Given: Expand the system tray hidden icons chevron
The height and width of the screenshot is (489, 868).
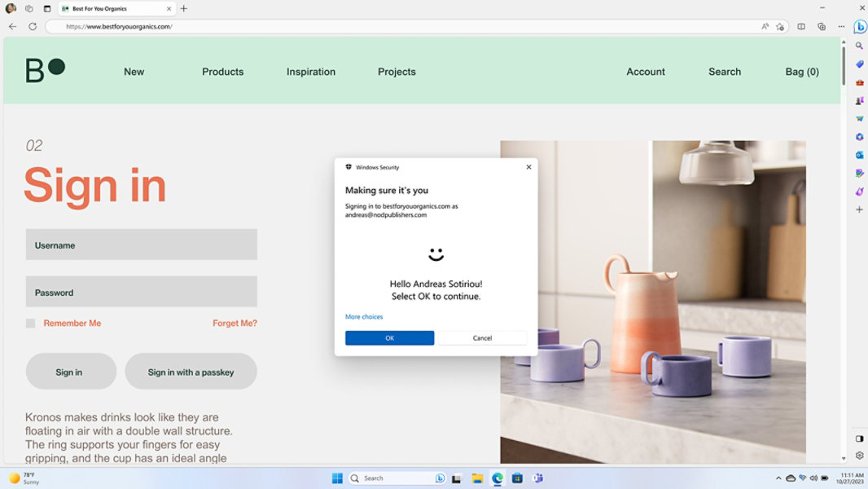Looking at the screenshot, I should click(778, 478).
